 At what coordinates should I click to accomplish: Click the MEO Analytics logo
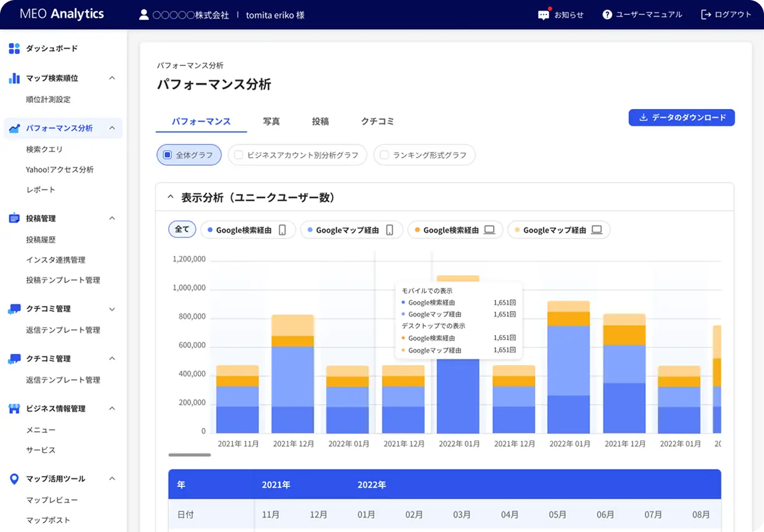click(x=62, y=14)
